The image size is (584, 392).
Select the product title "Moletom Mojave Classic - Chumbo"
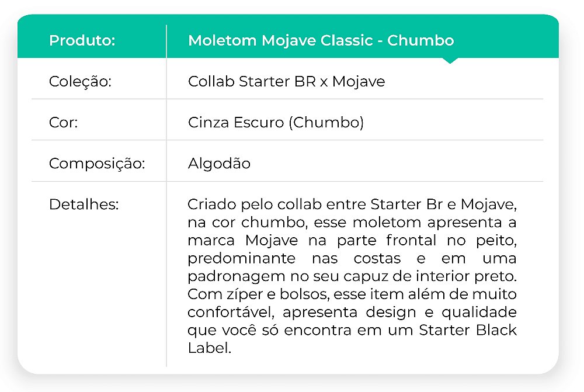[x=321, y=41]
